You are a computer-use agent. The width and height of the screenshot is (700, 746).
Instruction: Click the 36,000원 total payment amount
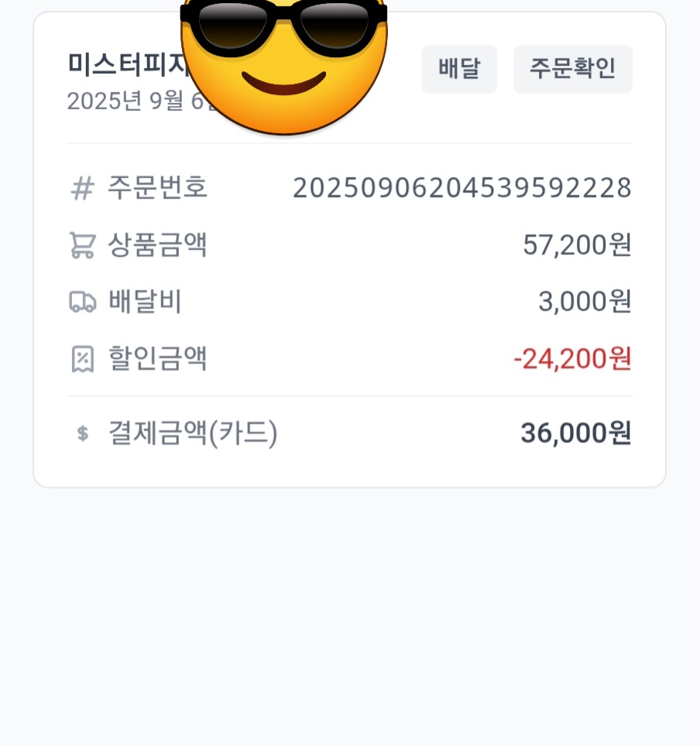(x=575, y=433)
